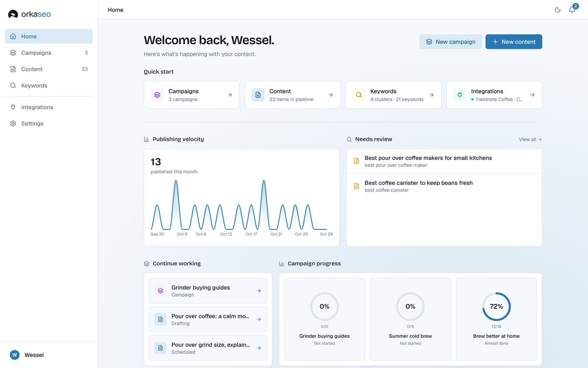Viewport: 588px width, 368px height.
Task: Open 'Best coffee canister to keep beans fresh'
Action: (444, 186)
